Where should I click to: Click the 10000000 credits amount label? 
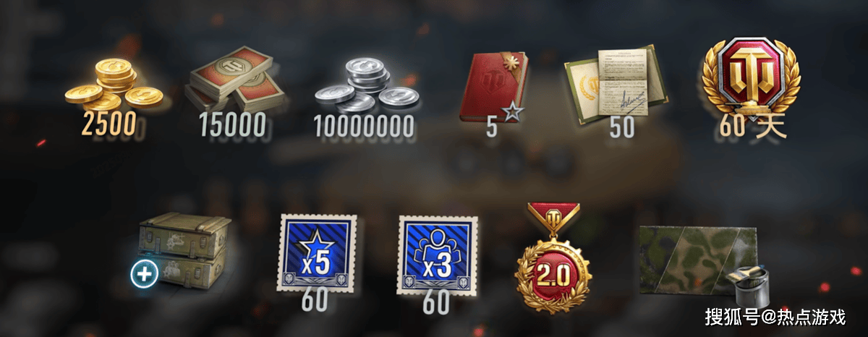point(365,126)
